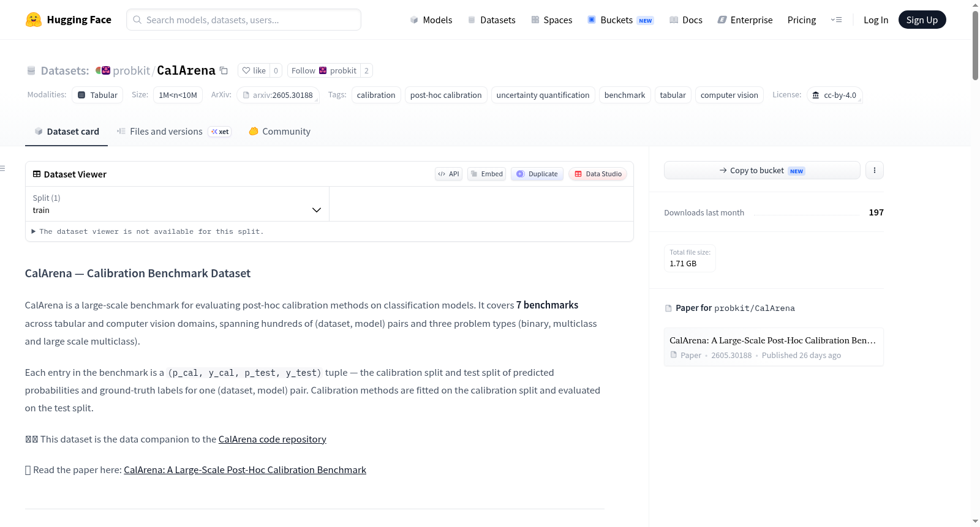Viewport: 980px width, 527px height.
Task: Click the like count 0
Action: point(276,70)
